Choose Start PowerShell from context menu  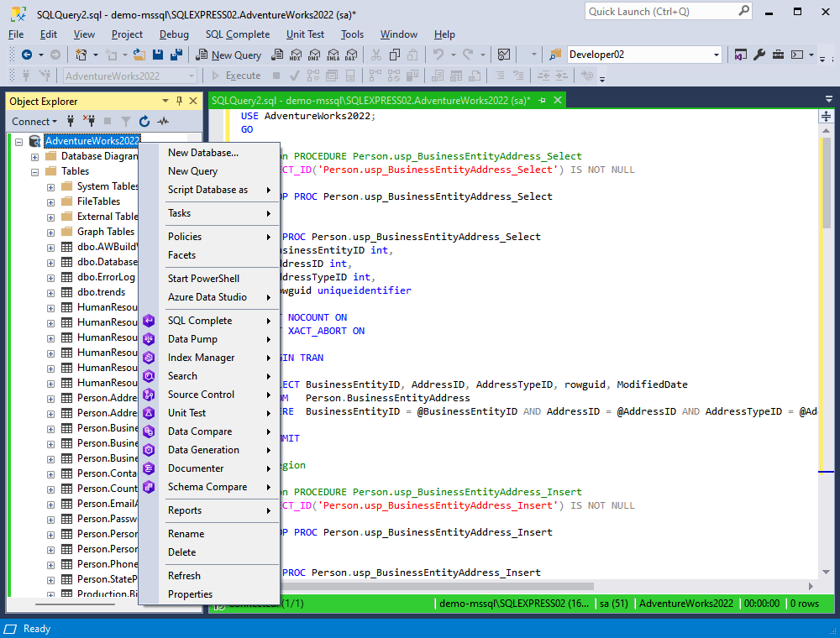219,279
